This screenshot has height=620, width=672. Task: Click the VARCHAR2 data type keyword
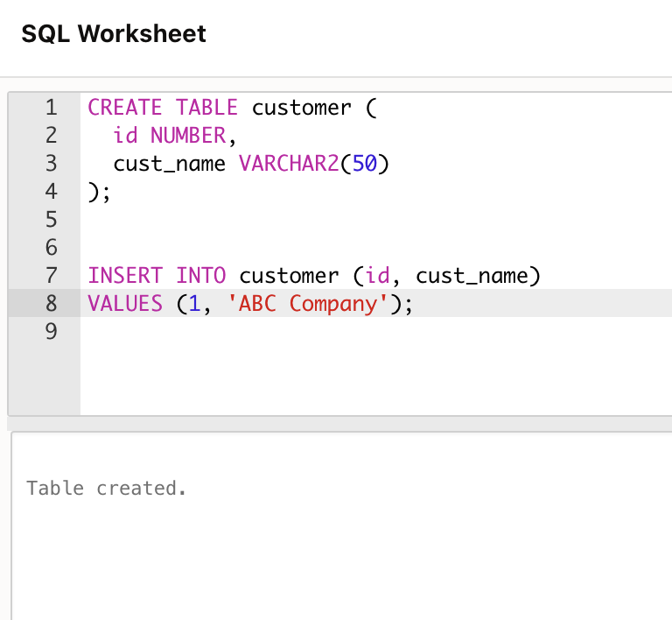point(288,164)
